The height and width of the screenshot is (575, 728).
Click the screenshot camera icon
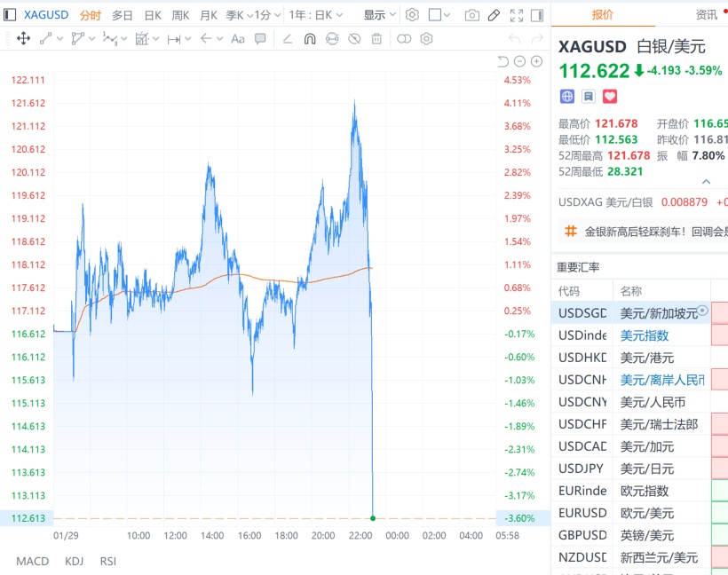(x=472, y=15)
